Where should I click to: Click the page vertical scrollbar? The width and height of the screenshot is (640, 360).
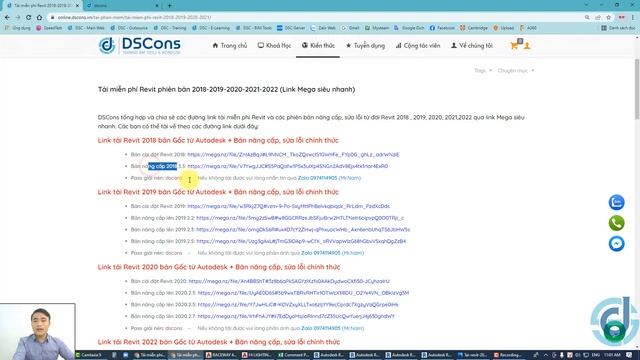tap(637, 89)
